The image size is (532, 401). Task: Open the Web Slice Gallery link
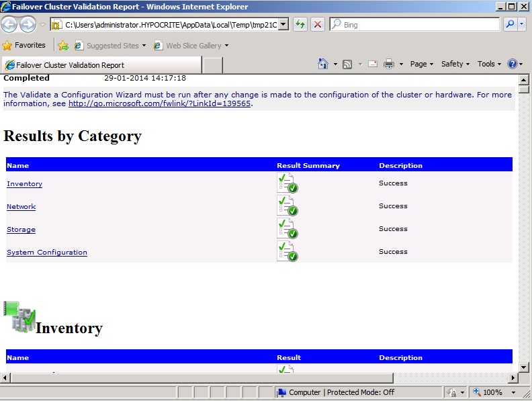(x=191, y=46)
